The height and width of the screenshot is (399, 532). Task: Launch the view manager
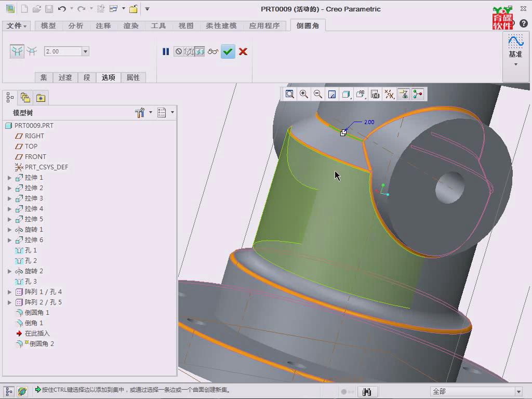click(x=375, y=94)
